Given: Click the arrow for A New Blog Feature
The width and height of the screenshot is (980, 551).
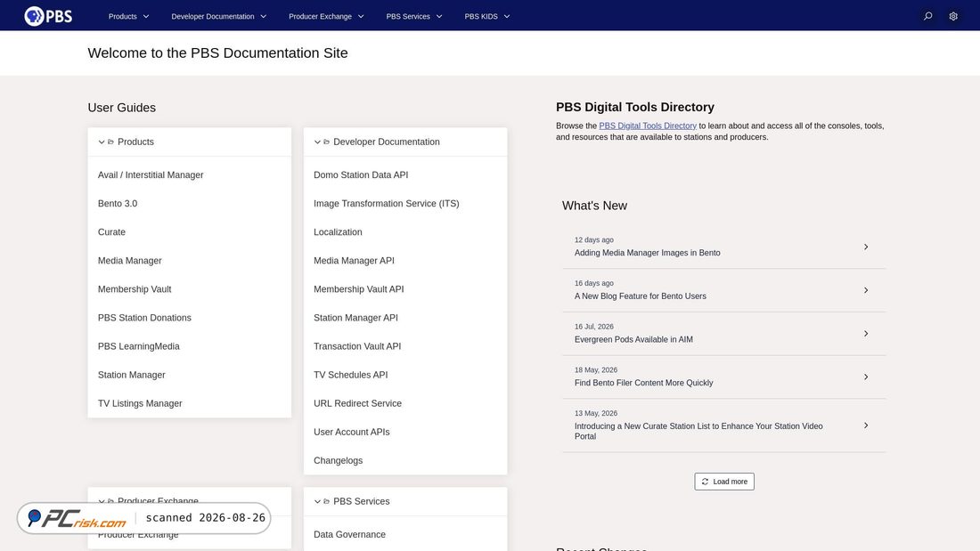Looking at the screenshot, I should [x=866, y=290].
